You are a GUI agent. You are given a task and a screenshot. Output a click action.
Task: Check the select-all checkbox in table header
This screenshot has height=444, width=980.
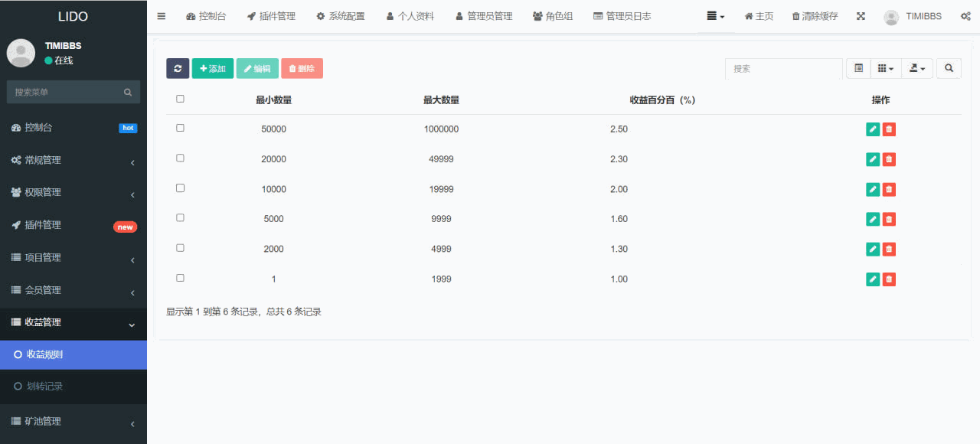(x=180, y=98)
